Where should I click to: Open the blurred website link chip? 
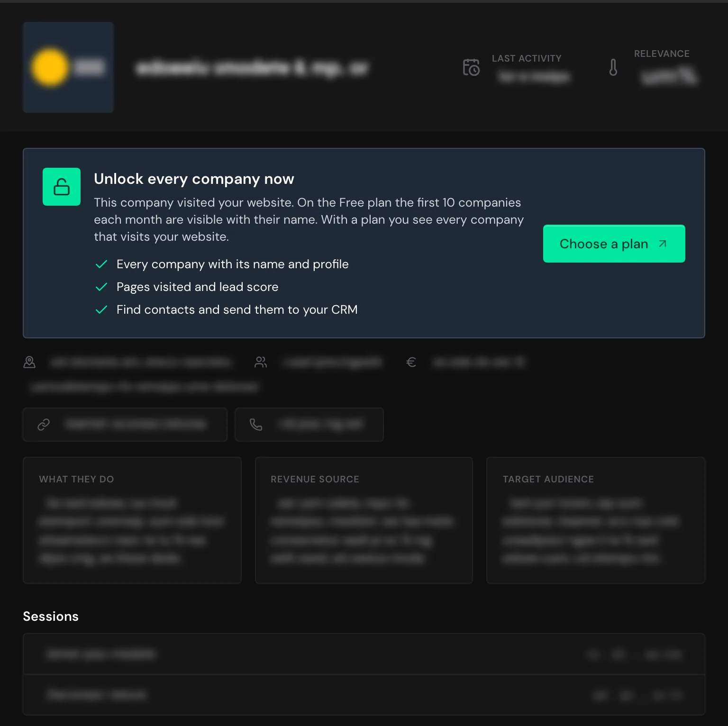coord(125,425)
